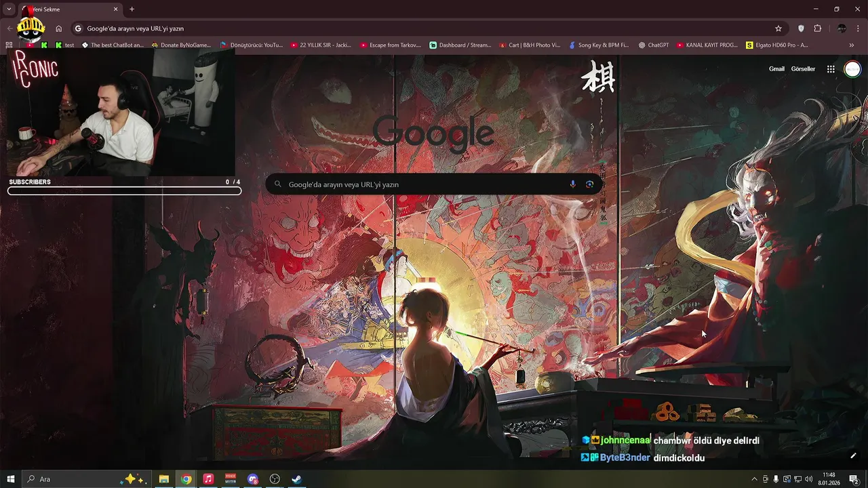The width and height of the screenshot is (868, 488).
Task: Open the Windows Start menu
Action: (10, 479)
